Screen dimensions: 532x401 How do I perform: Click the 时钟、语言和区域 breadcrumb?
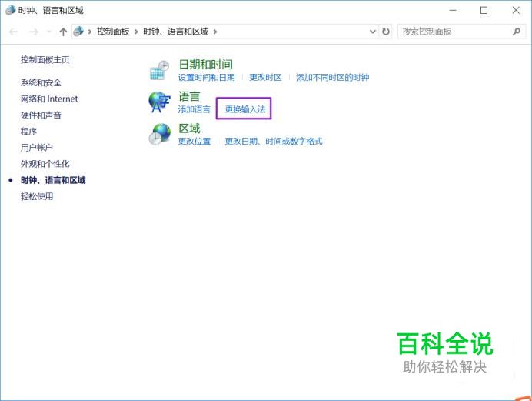pos(176,32)
